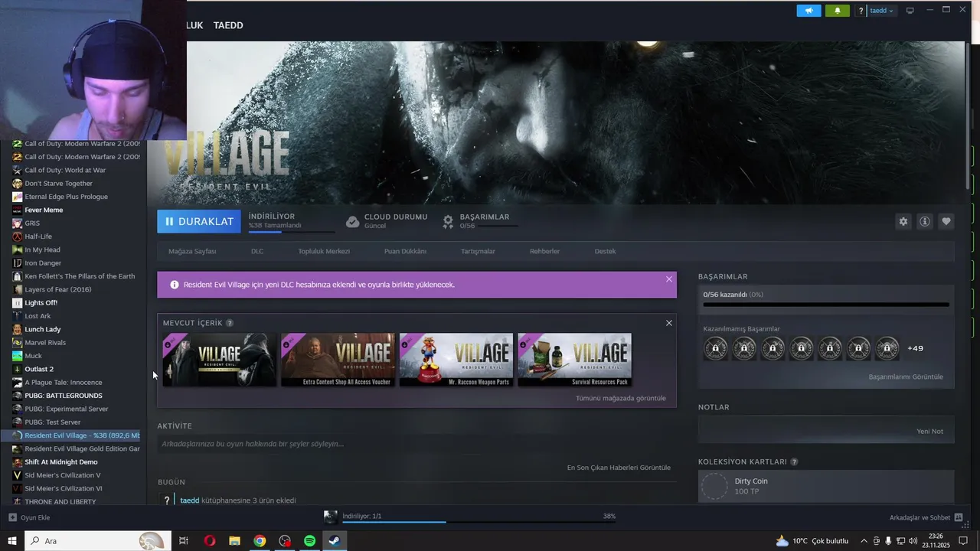Open Arkadaşlar ve Sohbet
The width and height of the screenshot is (980, 551).
pos(926,517)
